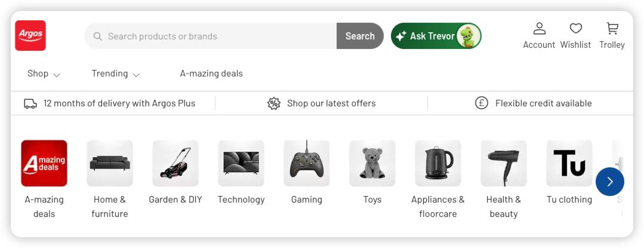Open the Account icon

pyautogui.click(x=539, y=29)
